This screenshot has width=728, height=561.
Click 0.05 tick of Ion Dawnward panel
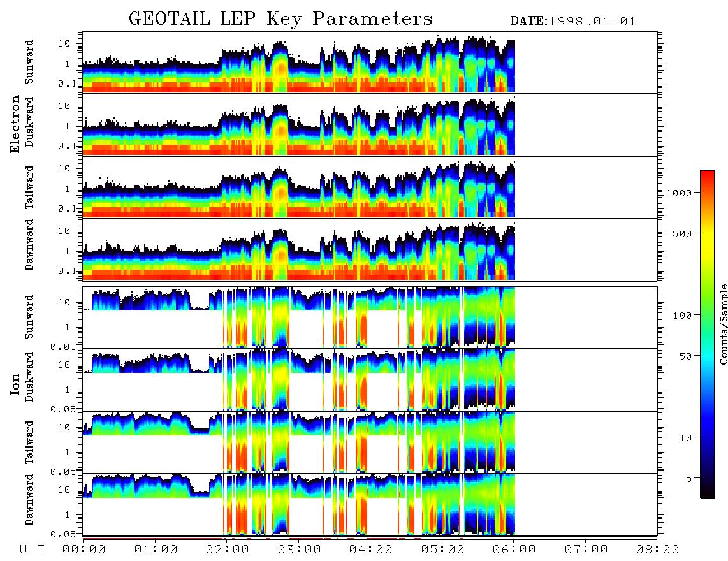pos(62,534)
